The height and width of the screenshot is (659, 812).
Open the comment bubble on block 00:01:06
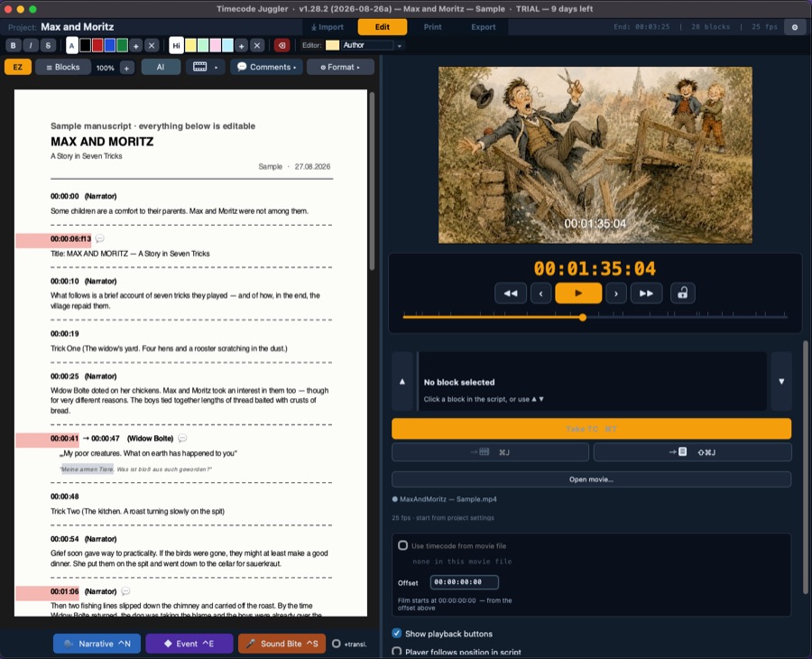[125, 591]
